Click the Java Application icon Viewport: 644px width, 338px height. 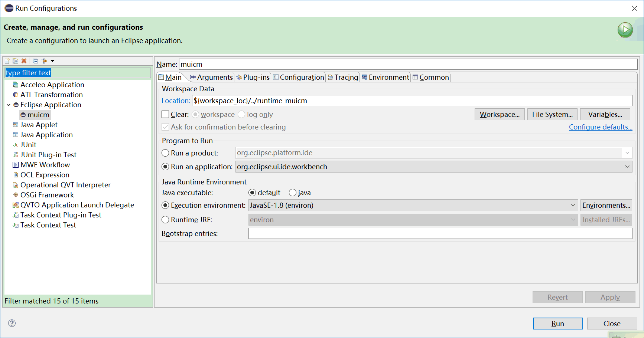(16, 135)
